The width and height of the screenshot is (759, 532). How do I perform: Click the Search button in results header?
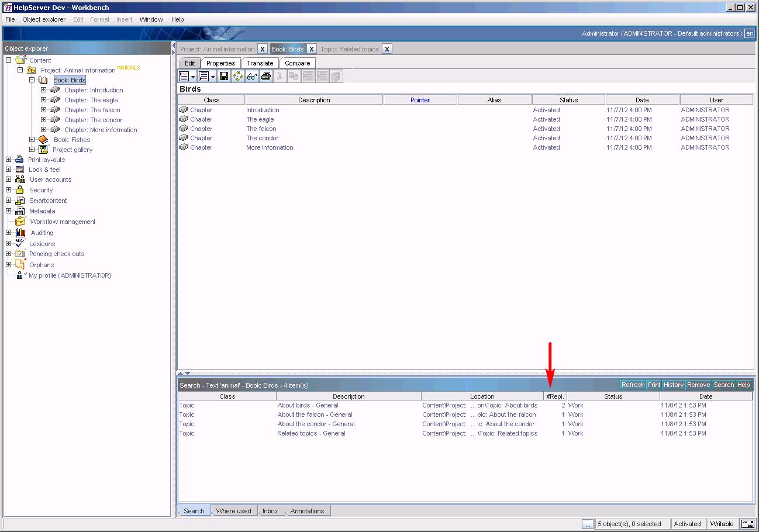(723, 385)
